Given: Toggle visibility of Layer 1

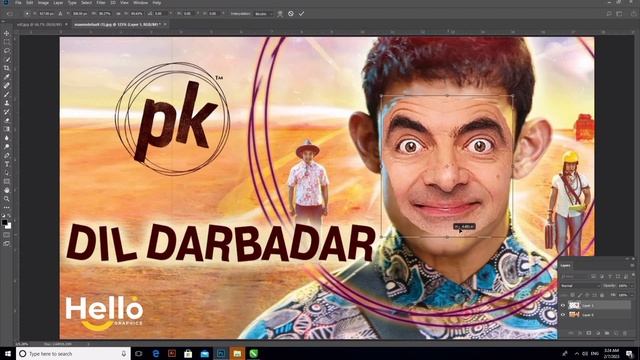Looking at the screenshot, I should [563, 305].
